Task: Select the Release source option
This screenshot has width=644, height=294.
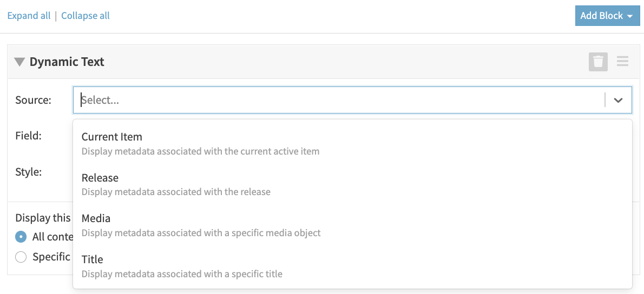Action: [x=100, y=178]
